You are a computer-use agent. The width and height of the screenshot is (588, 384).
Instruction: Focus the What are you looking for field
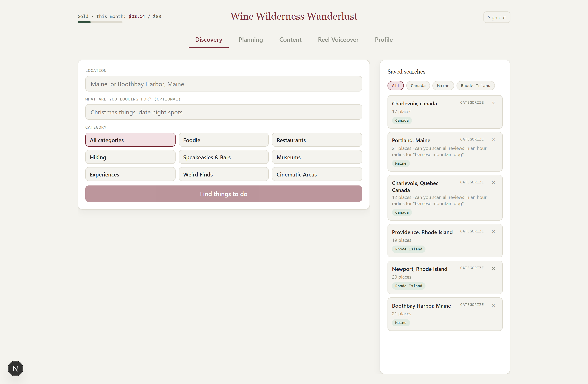[224, 112]
